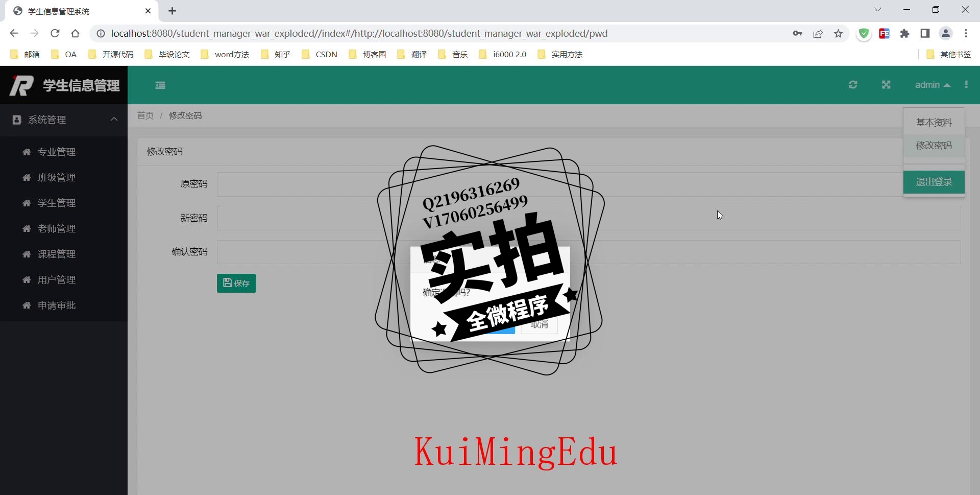Toggle the browser side panel icon
The width and height of the screenshot is (980, 495).
(925, 33)
